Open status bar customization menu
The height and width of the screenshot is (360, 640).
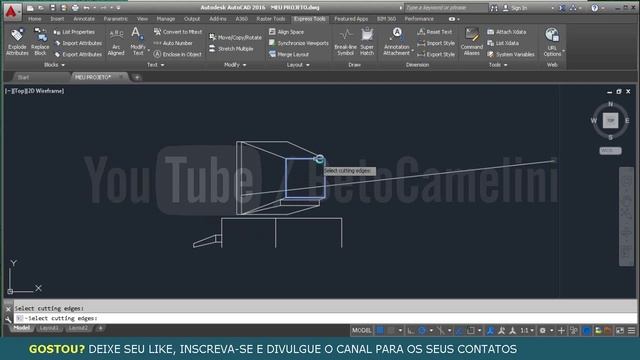click(631, 331)
